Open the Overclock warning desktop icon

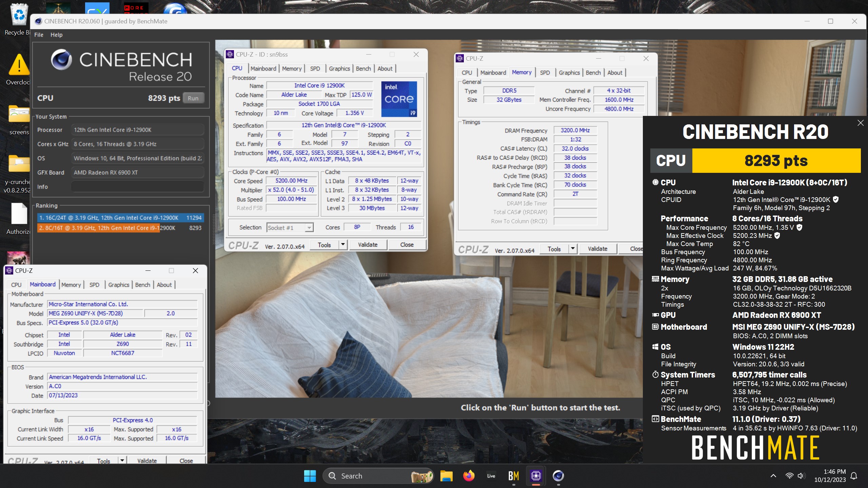19,69
